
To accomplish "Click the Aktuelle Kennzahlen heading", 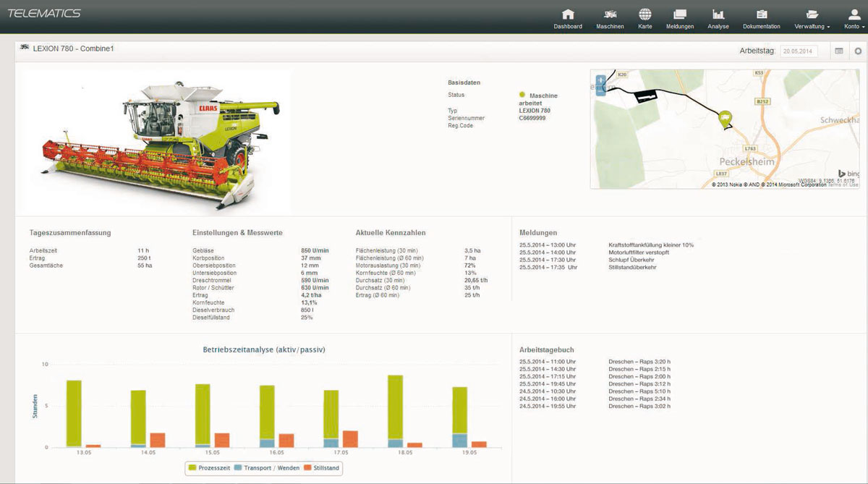I will point(391,233).
